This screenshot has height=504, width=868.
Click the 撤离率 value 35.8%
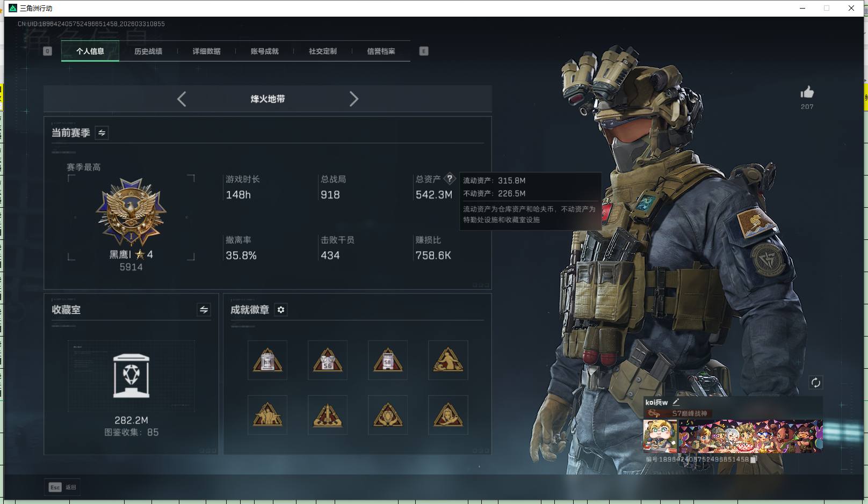[x=241, y=255]
